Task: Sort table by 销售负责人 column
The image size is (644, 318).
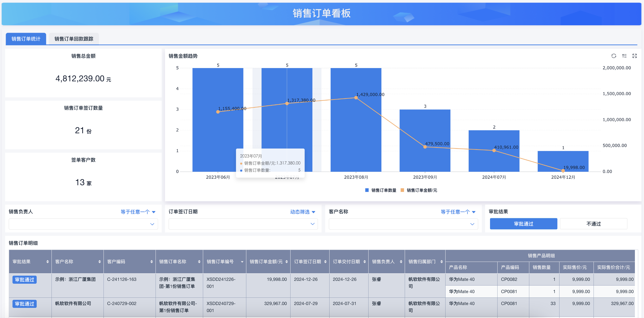Action: (401, 262)
